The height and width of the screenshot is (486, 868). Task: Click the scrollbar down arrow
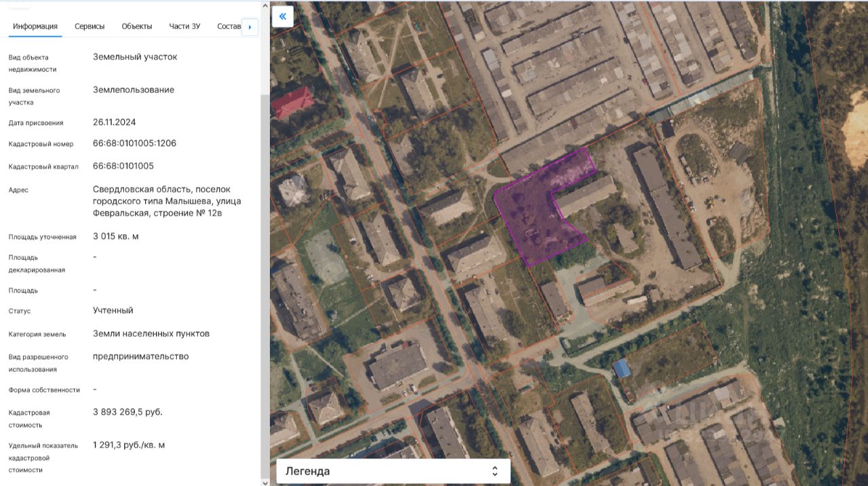264,482
